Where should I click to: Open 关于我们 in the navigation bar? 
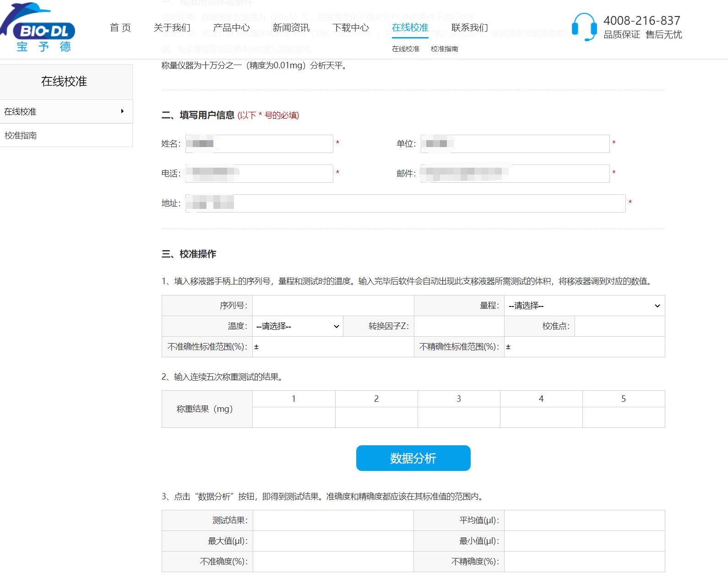pyautogui.click(x=172, y=27)
